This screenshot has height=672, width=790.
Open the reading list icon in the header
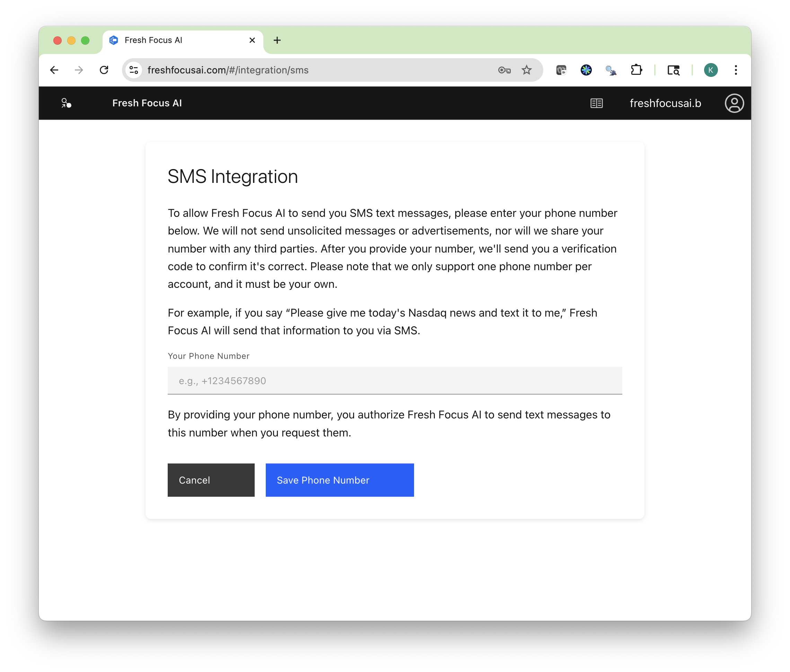(x=596, y=103)
